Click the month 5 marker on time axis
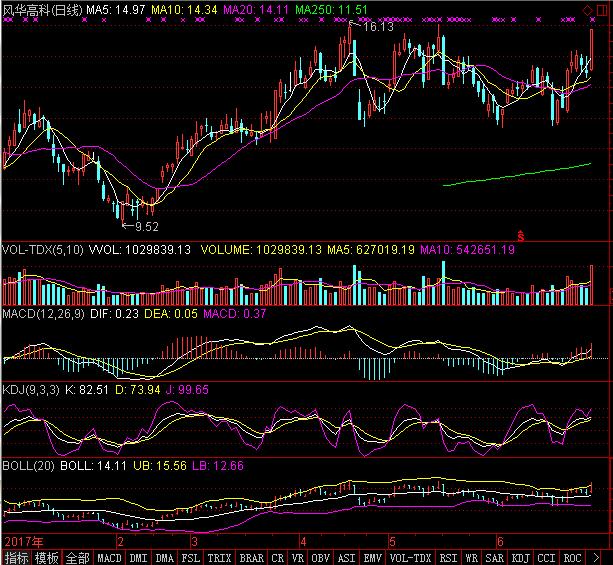The height and width of the screenshot is (565, 613). point(392,542)
